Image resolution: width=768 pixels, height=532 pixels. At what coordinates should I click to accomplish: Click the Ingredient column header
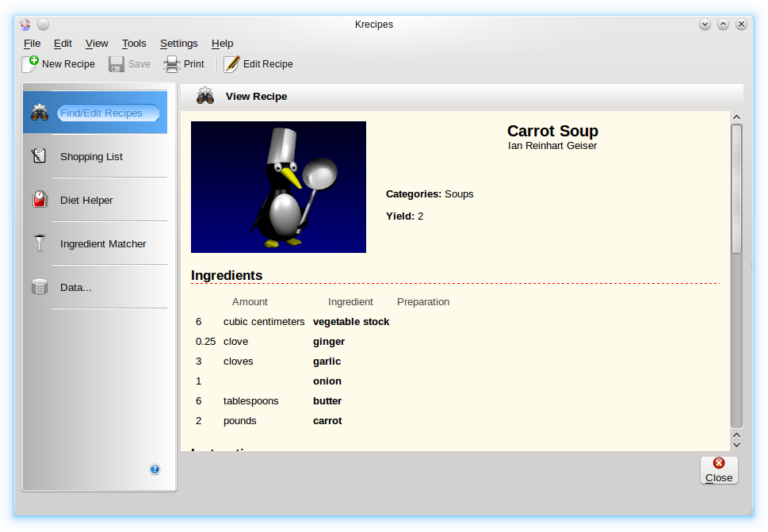[350, 302]
